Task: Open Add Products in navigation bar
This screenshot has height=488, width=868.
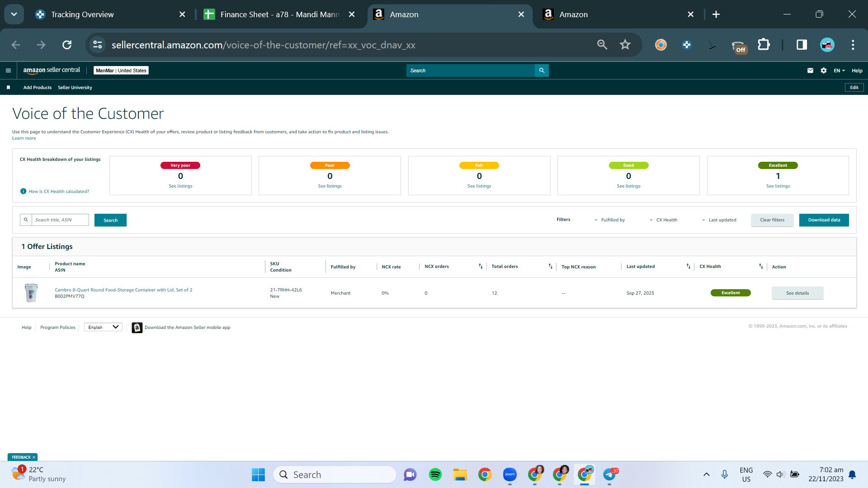Action: tap(38, 88)
